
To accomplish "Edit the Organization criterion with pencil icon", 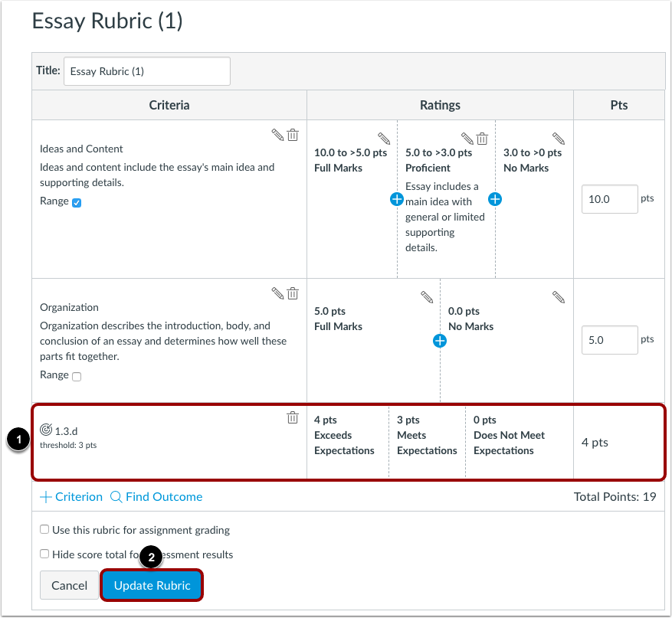I will click(x=277, y=293).
